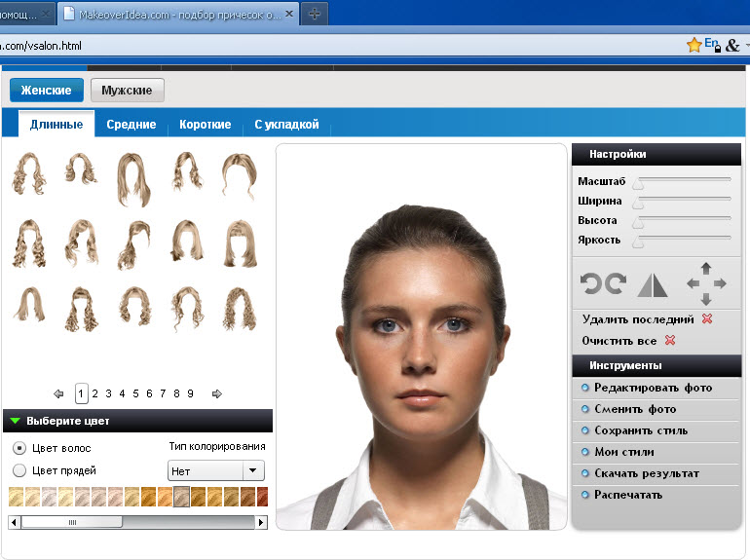Open the Средние tab
This screenshot has width=750, height=560.
point(131,125)
